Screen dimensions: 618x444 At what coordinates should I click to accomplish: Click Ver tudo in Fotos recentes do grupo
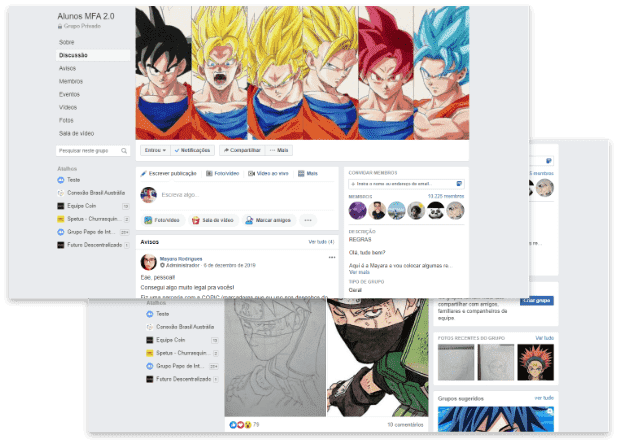click(x=544, y=338)
